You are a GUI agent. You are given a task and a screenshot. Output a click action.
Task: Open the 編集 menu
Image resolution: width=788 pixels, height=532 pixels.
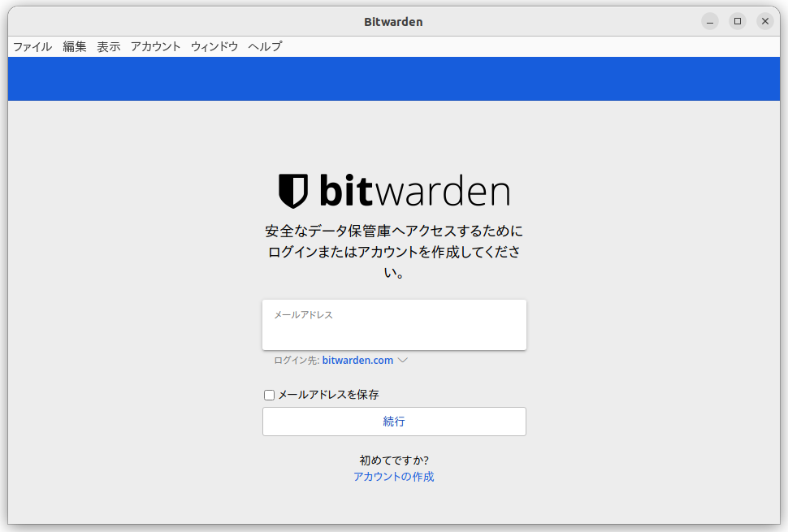[75, 47]
